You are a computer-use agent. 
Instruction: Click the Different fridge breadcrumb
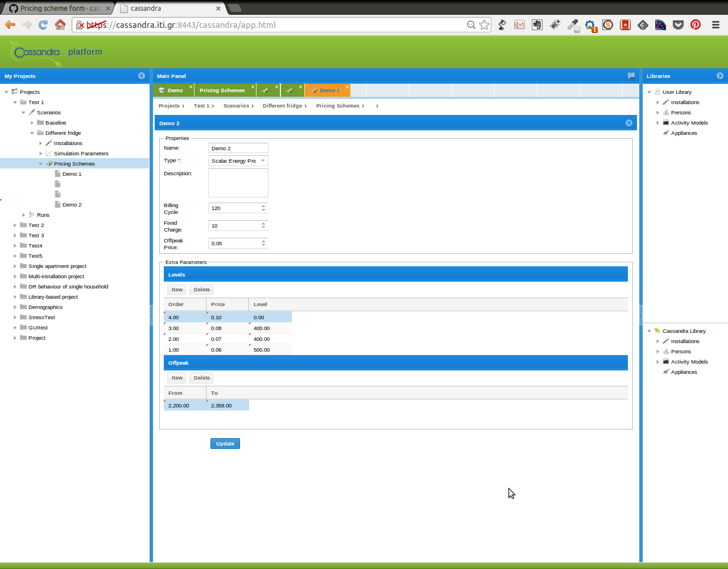(x=282, y=106)
